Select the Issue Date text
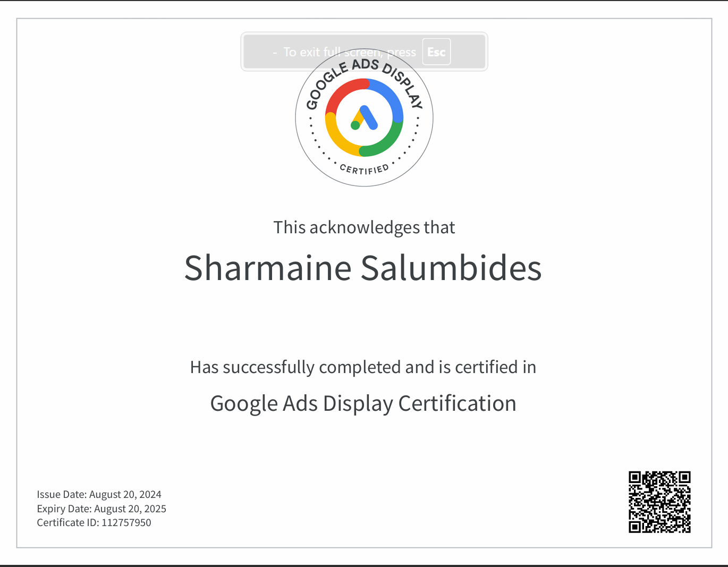The image size is (728, 567). coord(99,494)
